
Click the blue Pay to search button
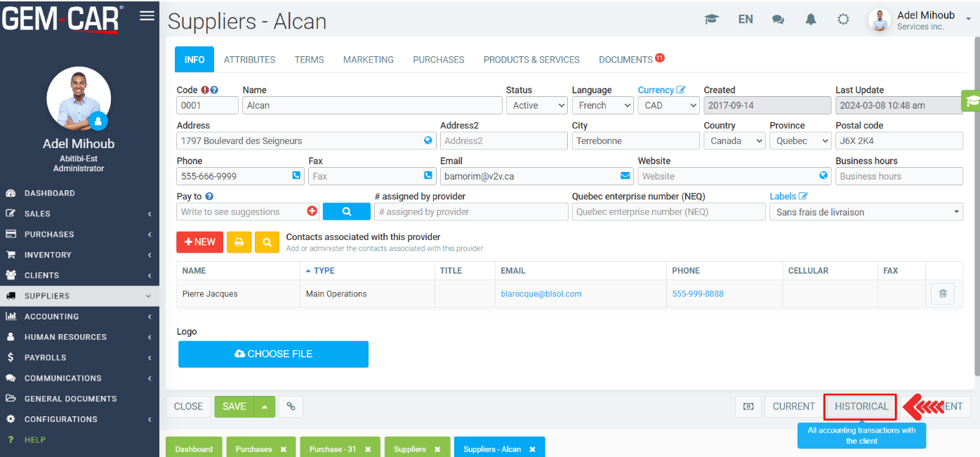346,211
